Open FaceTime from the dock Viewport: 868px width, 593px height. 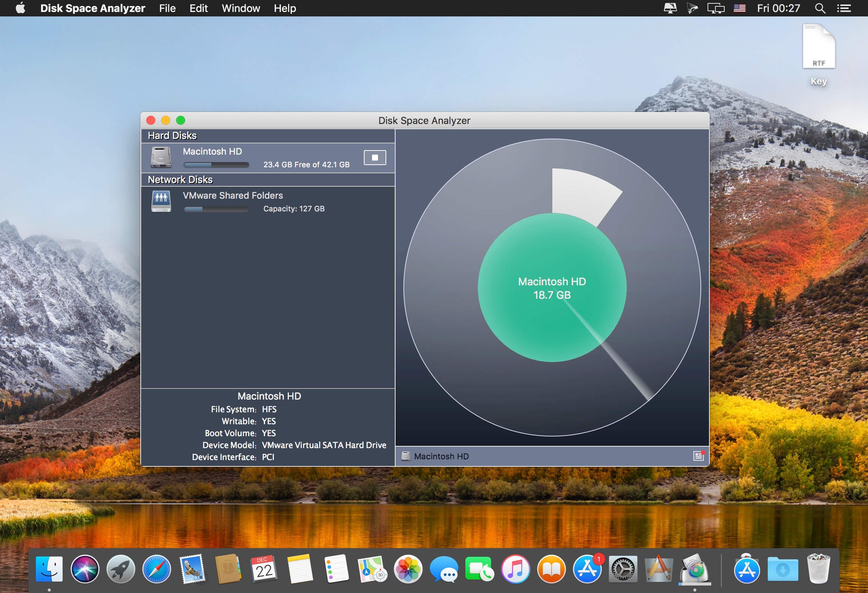pyautogui.click(x=480, y=569)
